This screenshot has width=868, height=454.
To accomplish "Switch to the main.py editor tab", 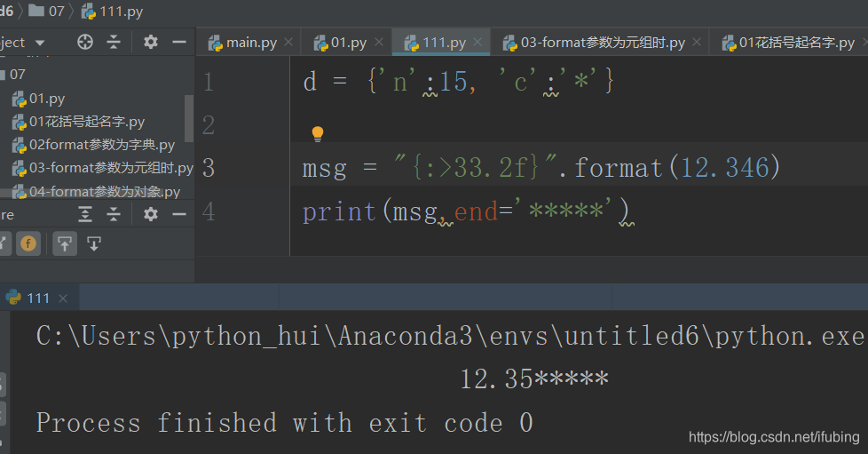I will 251,43.
